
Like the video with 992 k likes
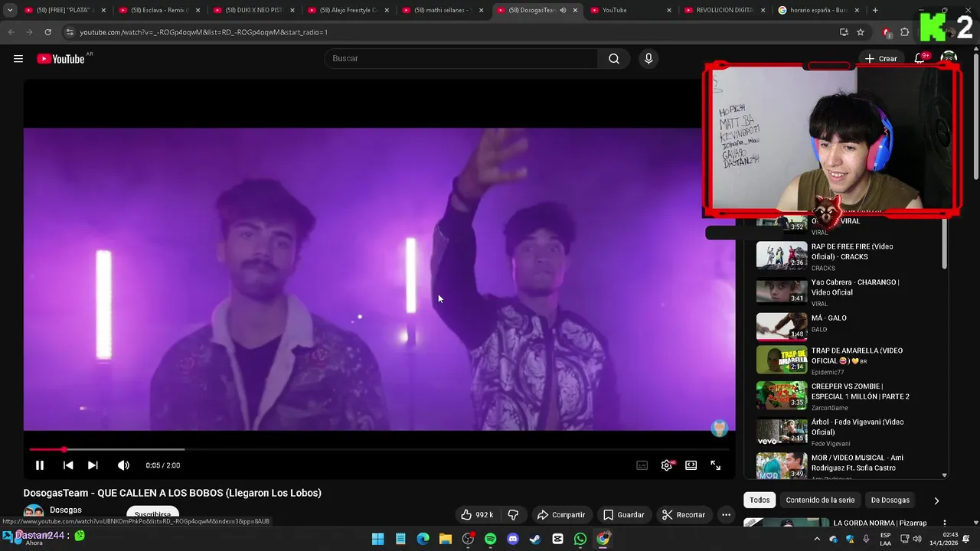tap(476, 515)
